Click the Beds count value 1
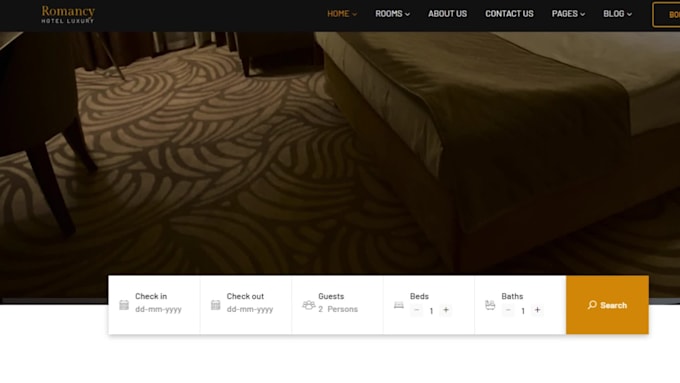 point(431,311)
